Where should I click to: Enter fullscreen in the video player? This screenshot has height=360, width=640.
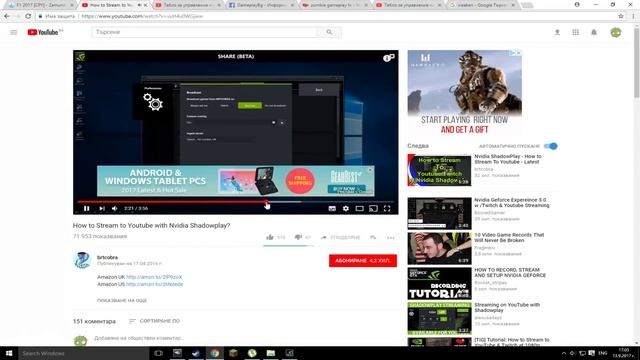387,208
